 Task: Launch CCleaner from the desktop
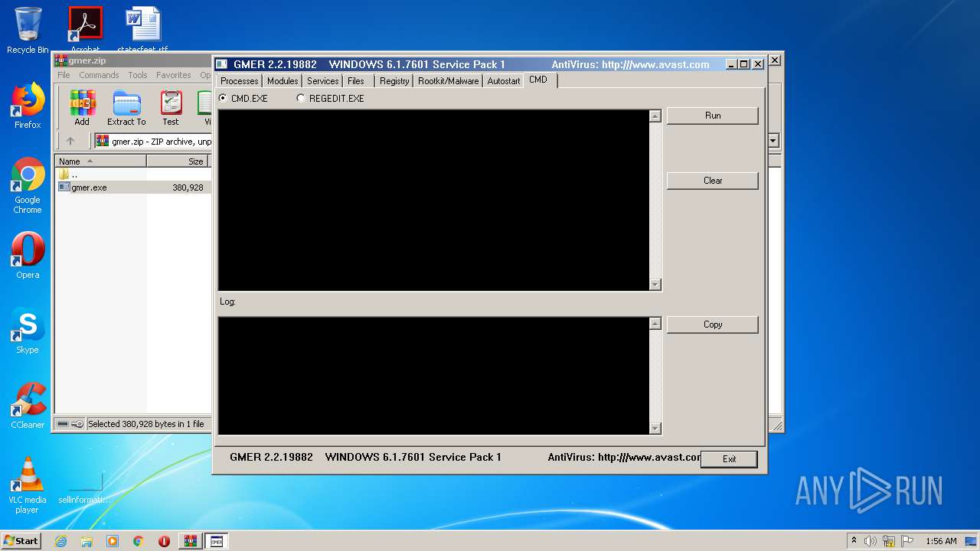28,406
